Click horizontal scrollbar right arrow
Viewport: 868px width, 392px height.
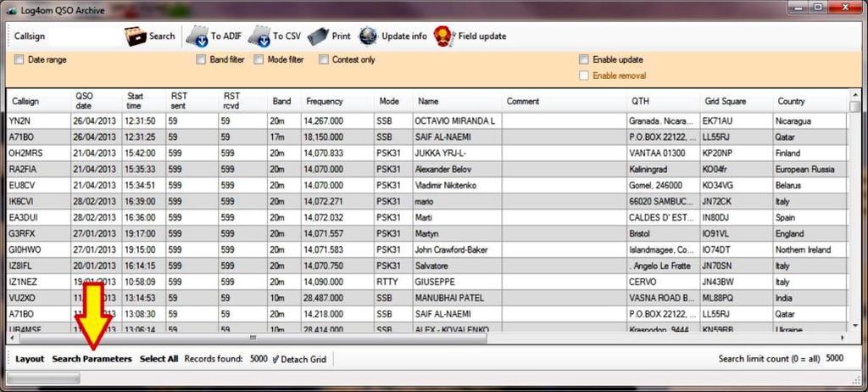point(842,337)
